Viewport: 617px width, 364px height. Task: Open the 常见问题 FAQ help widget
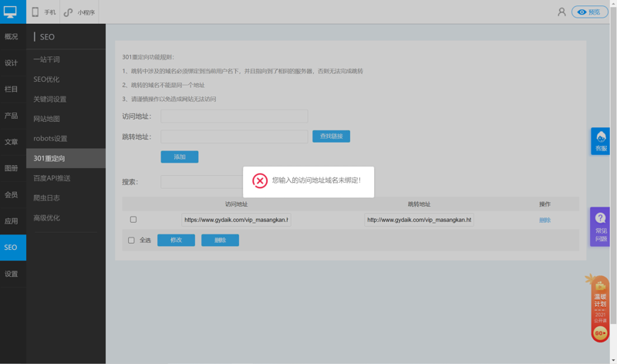(600, 227)
